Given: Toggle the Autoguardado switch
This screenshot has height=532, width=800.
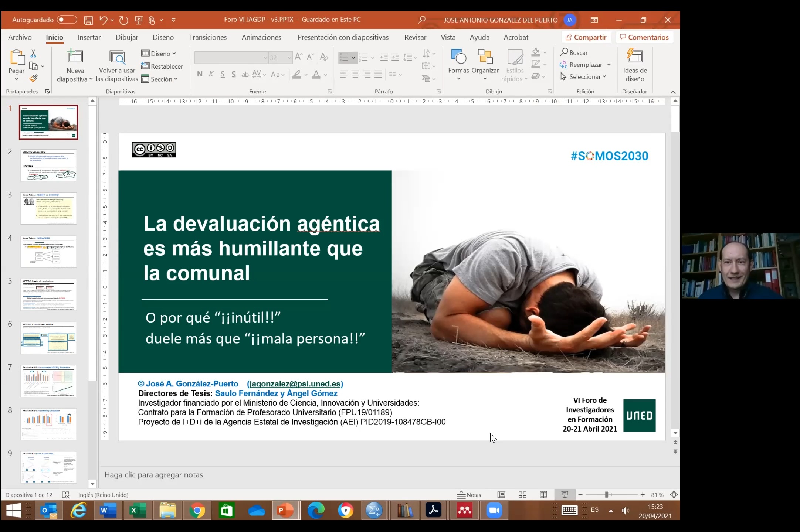Looking at the screenshot, I should pos(67,20).
